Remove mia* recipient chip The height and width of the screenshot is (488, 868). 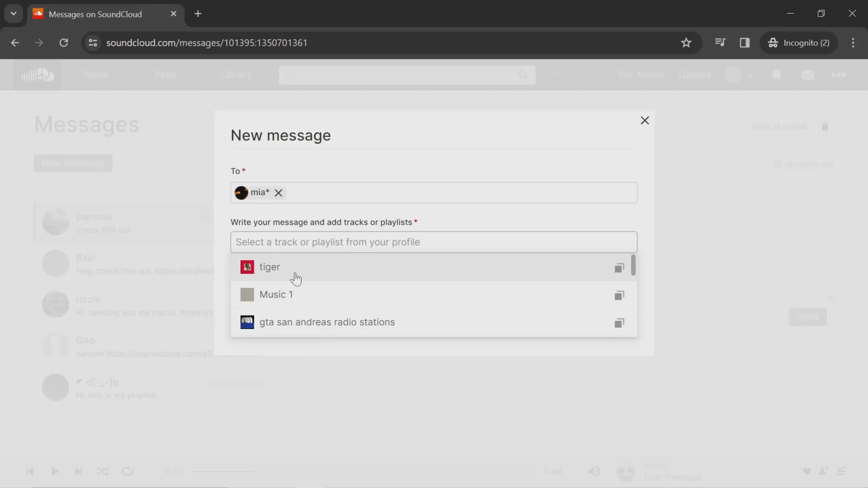point(278,193)
